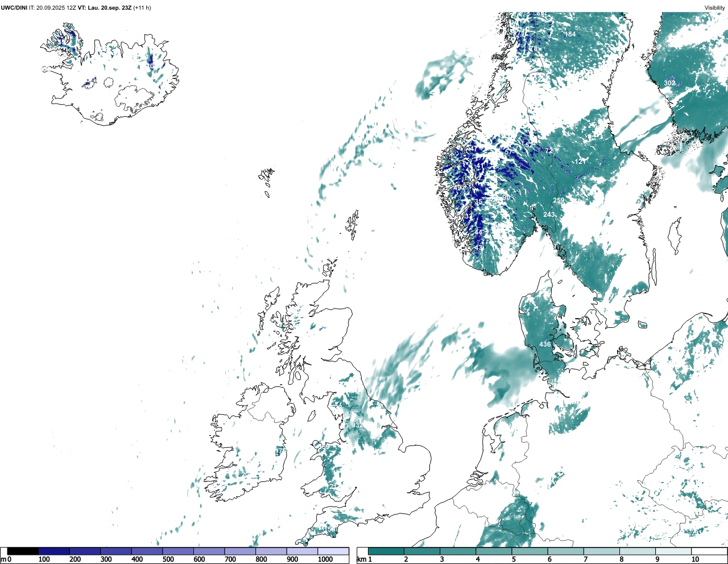
Task: Click the 'm' unit label on legend
Action: (x=3, y=559)
